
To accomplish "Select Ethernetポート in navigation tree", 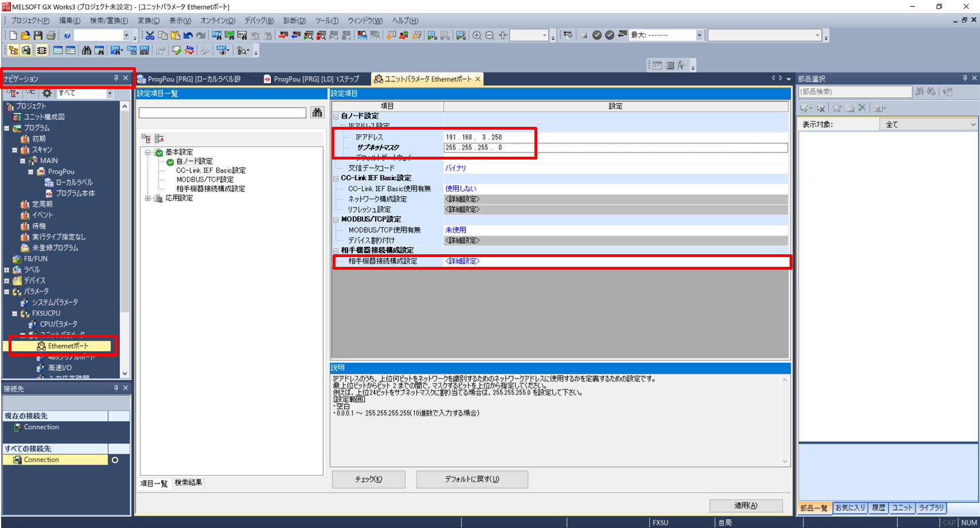I will click(x=68, y=346).
